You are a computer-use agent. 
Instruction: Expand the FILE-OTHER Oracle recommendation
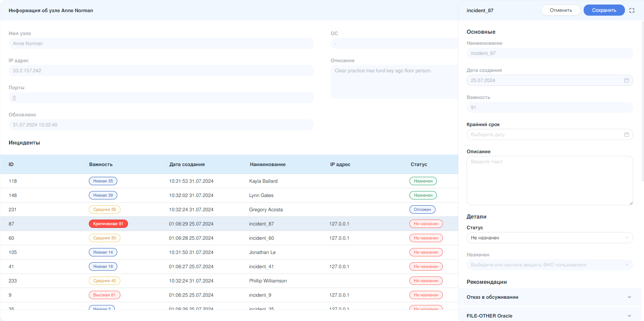tap(549, 315)
